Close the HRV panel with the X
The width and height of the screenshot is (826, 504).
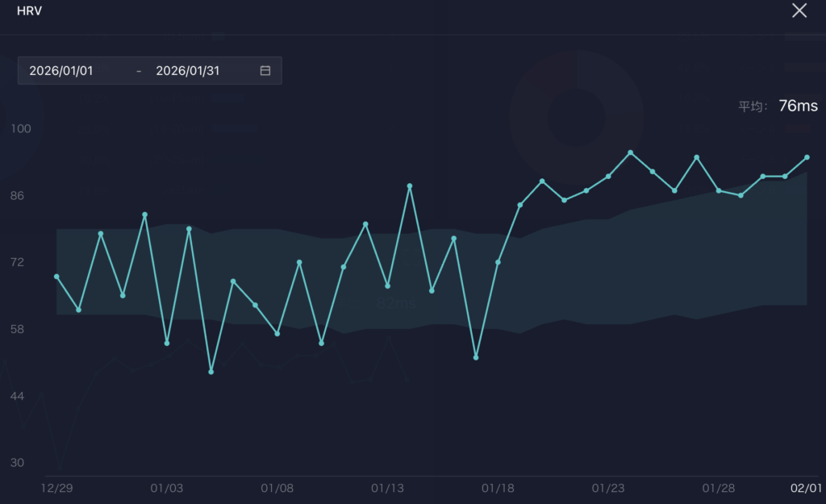tap(799, 10)
